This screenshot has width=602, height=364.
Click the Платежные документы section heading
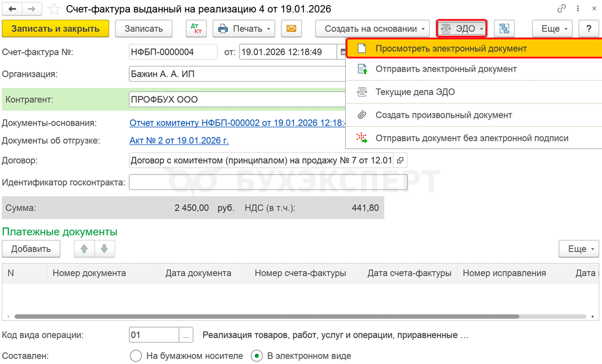(x=59, y=231)
